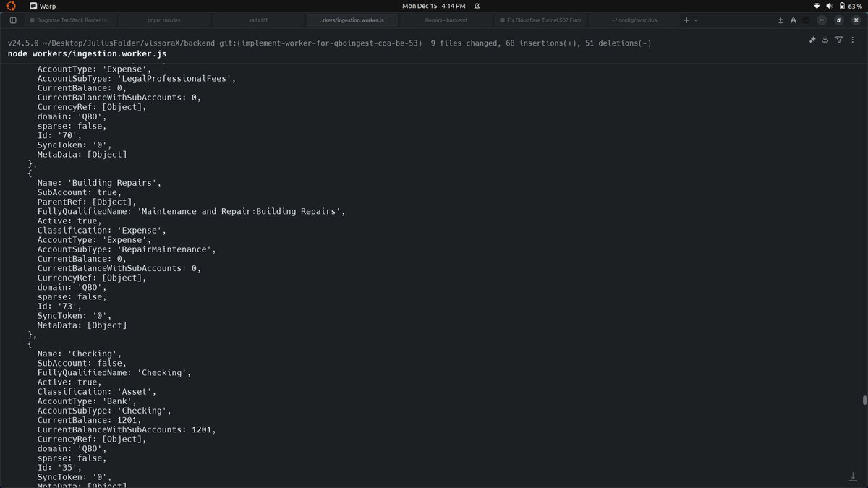
Task: Click the line Id: '35'
Action: pos(59,468)
